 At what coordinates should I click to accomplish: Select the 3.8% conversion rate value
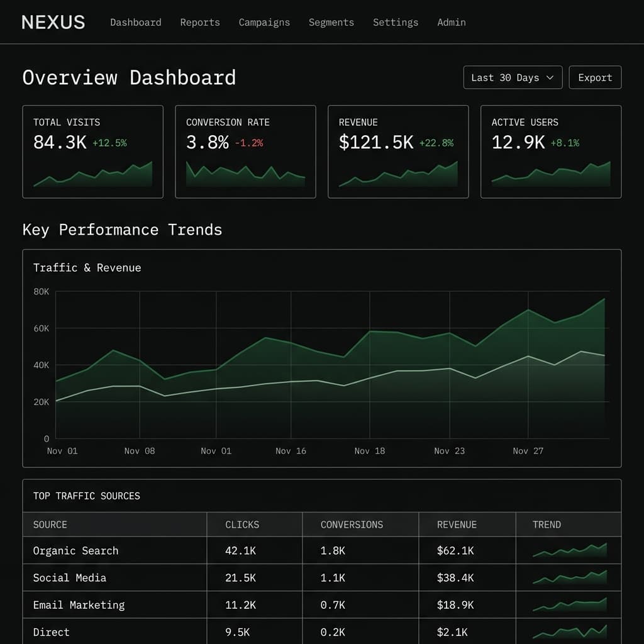[208, 143]
